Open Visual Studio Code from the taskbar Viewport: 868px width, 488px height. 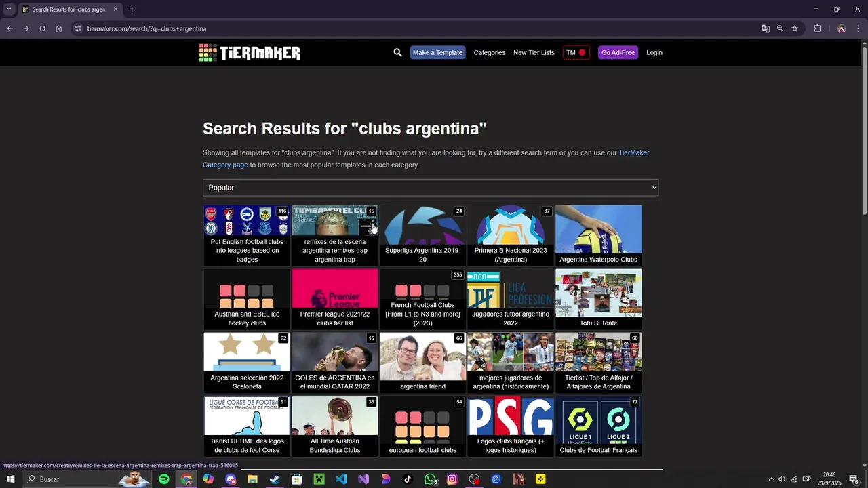[341, 479]
